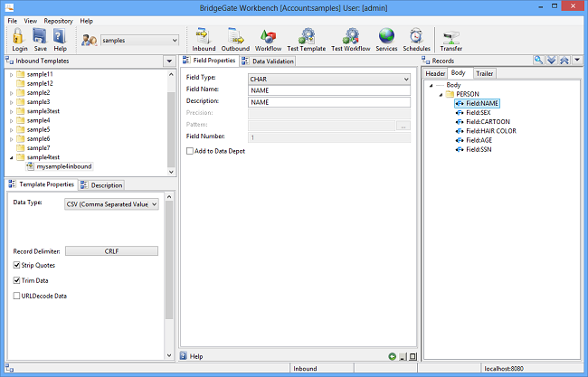Click the Field:SEX field icon
Image resolution: width=588 pixels, height=377 pixels.
pyautogui.click(x=460, y=112)
